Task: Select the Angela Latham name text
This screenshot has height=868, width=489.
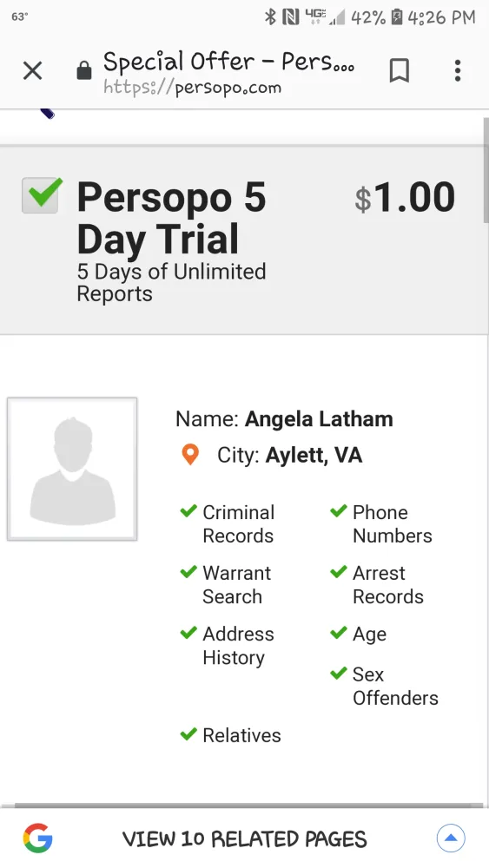Action: point(319,419)
